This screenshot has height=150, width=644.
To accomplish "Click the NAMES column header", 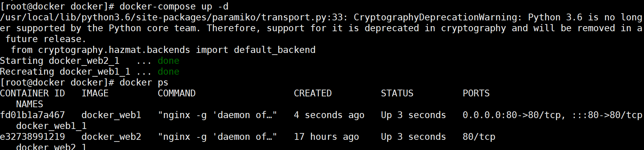I will (x=30, y=104).
